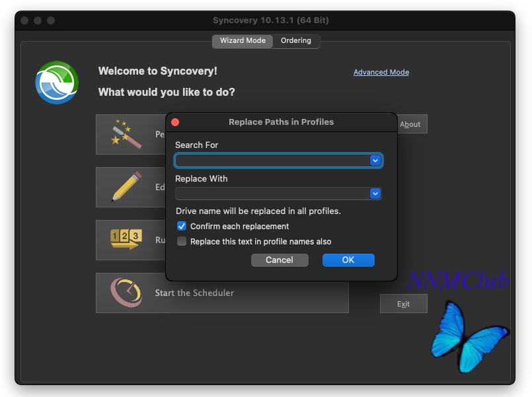This screenshot has width=532, height=397.
Task: Switch to the Ordering tab
Action: click(296, 41)
